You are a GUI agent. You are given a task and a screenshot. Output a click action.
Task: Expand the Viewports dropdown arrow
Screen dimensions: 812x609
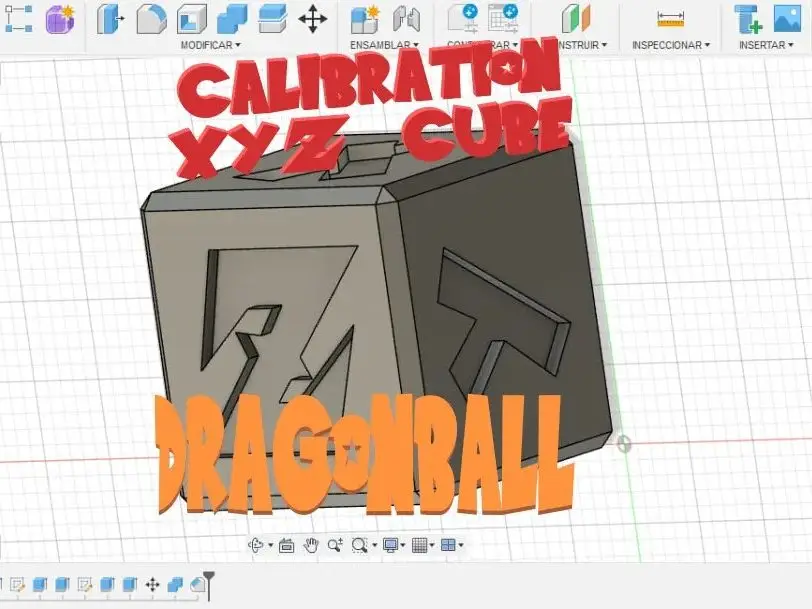461,545
